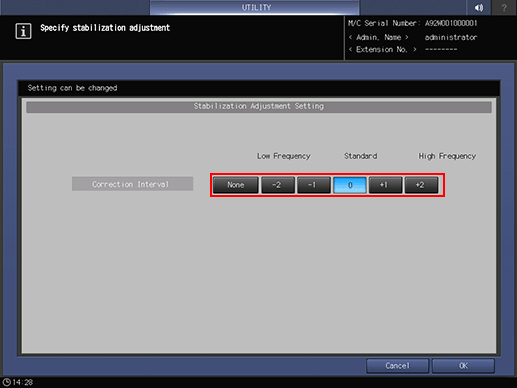
Task: Click the Extension No. entry
Action: pyautogui.click(x=403, y=49)
